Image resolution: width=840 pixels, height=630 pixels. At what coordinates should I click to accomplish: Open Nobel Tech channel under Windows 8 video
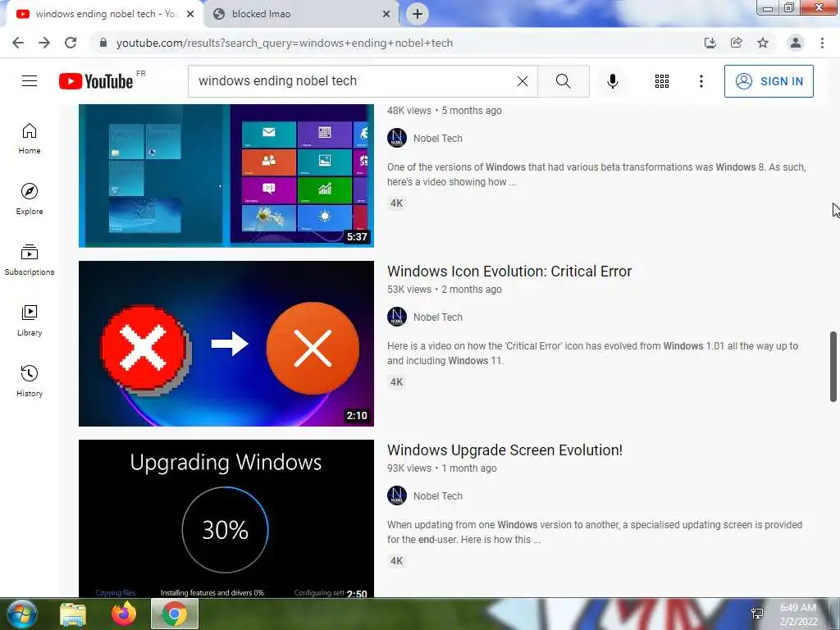438,138
